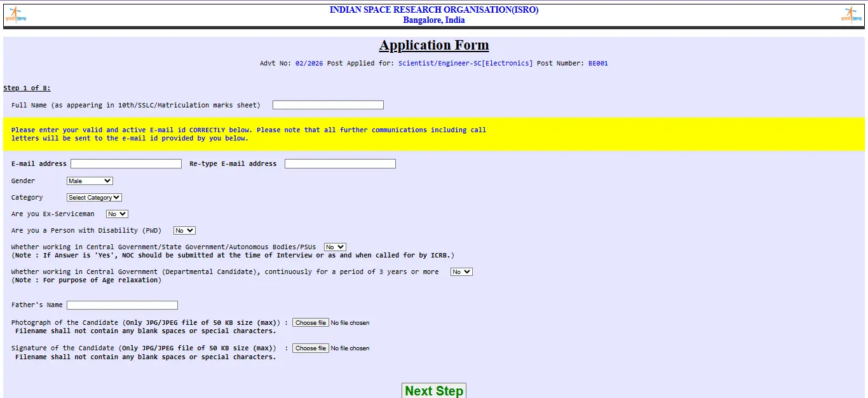
Task: Click the ISRO logo at top left
Action: pos(16,15)
